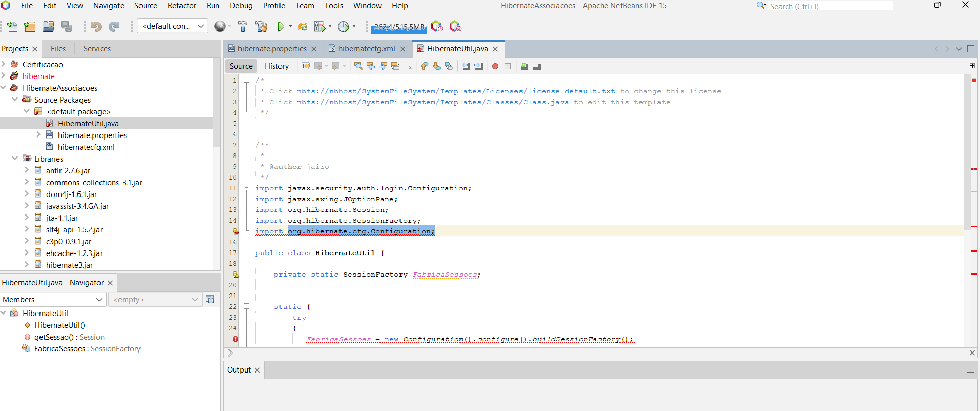Open the File menu
Viewport: 980px width, 411px height.
click(27, 6)
